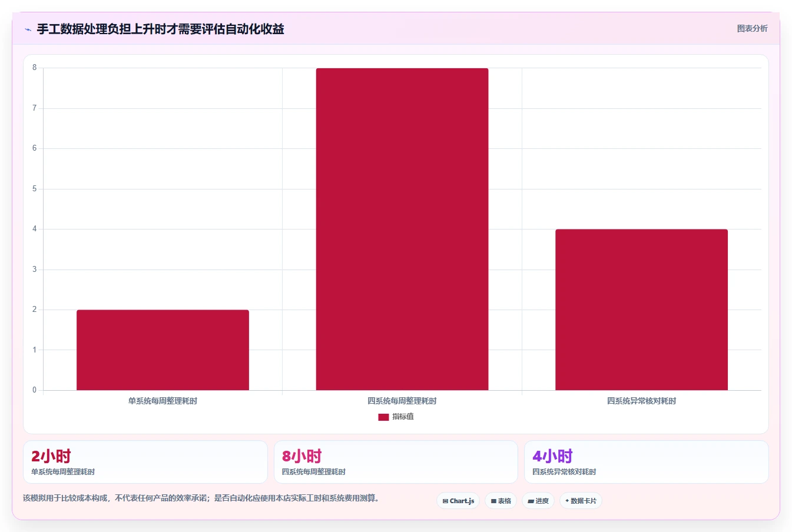Screen dimensions: 792x532
Task: Click the lightning icon beside the title
Action: 28,29
